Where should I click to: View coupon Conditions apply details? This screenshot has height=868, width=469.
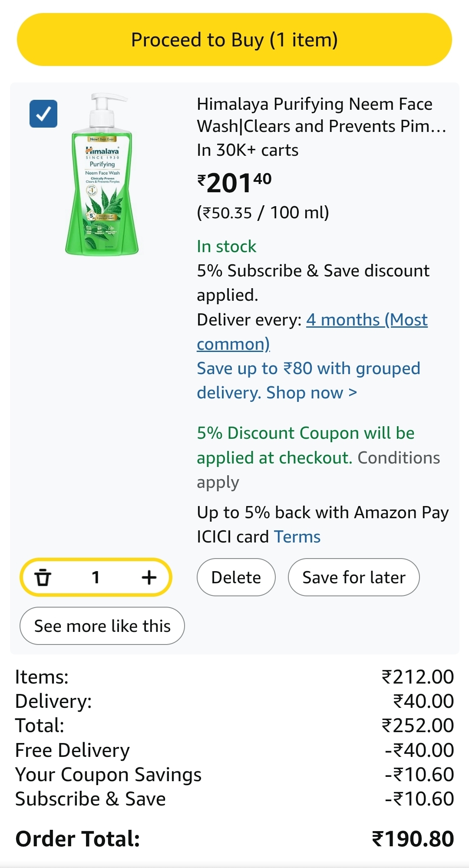click(x=398, y=458)
